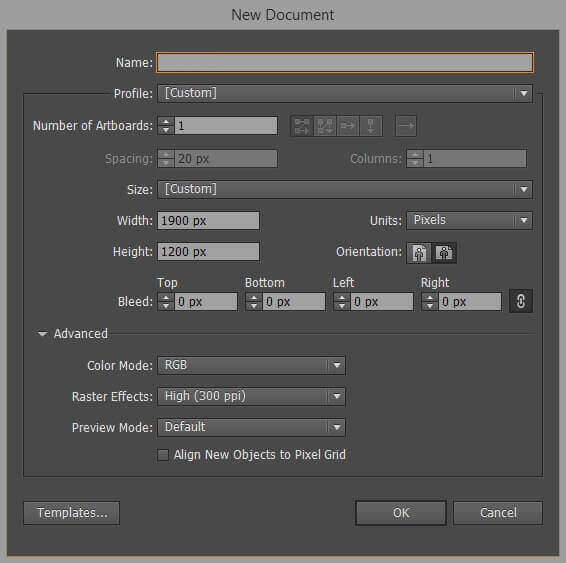Image resolution: width=566 pixels, height=563 pixels.
Task: Select Arrange by Column artboard icon
Action: click(x=371, y=126)
